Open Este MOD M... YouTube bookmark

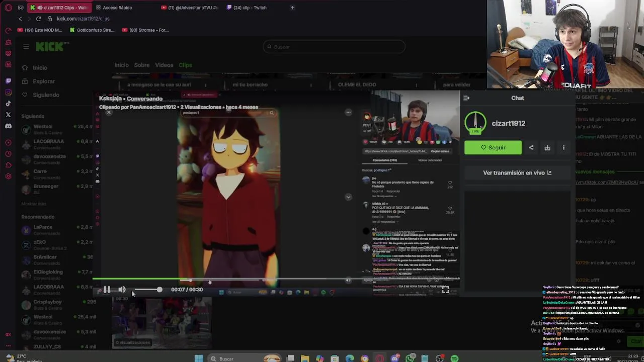pos(40,30)
